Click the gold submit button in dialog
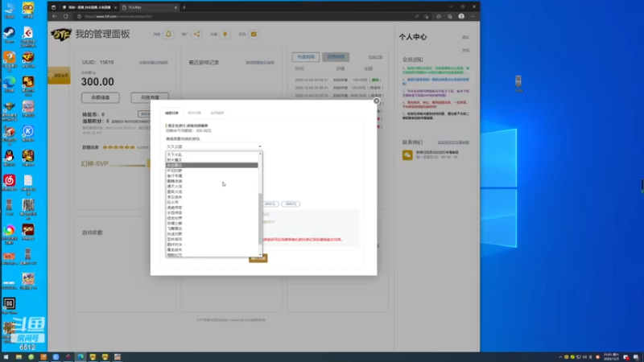644x362 pixels. click(258, 258)
